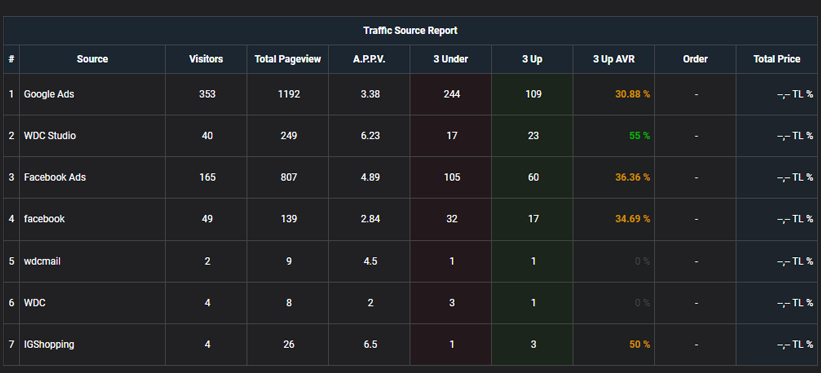Viewport: 821px width, 373px height.
Task: Select the Google Ads source row
Action: 410,94
